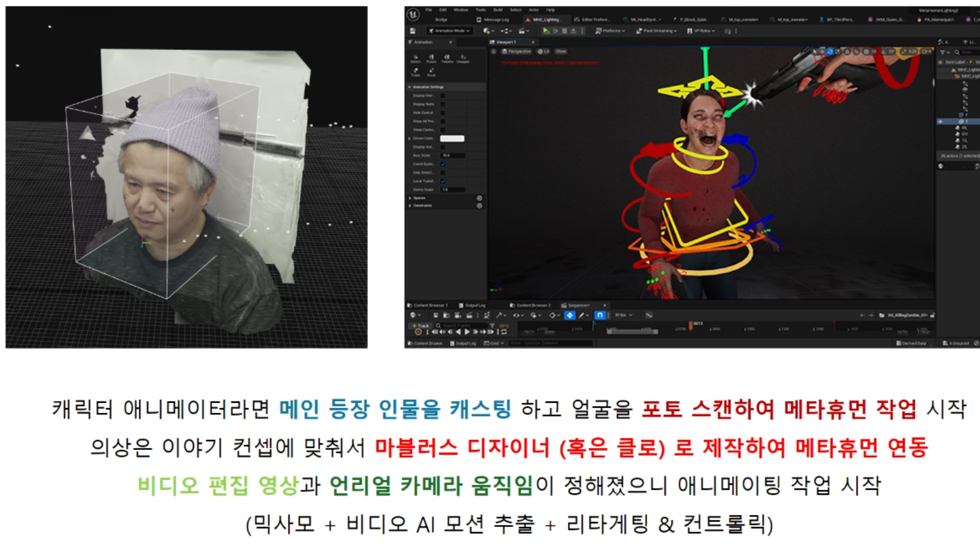Expand the Driven Controls row arrow
980x546 pixels.
[x=410, y=138]
